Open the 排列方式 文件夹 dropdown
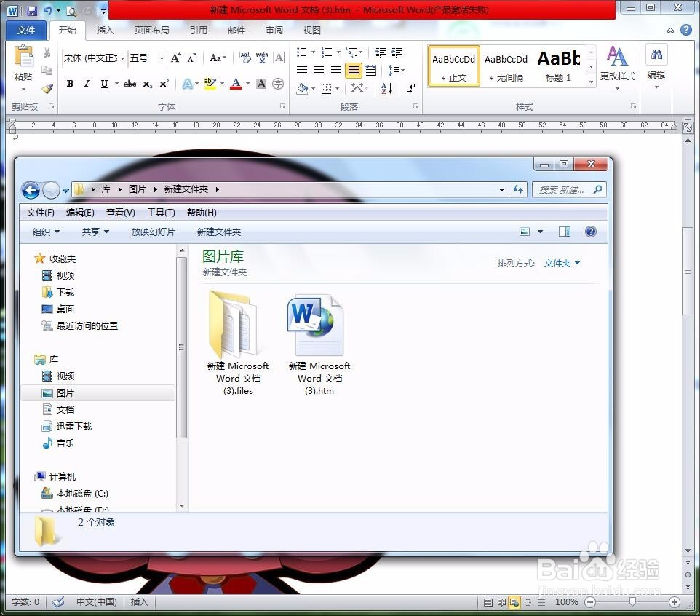This screenshot has width=700, height=616. pyautogui.click(x=562, y=264)
